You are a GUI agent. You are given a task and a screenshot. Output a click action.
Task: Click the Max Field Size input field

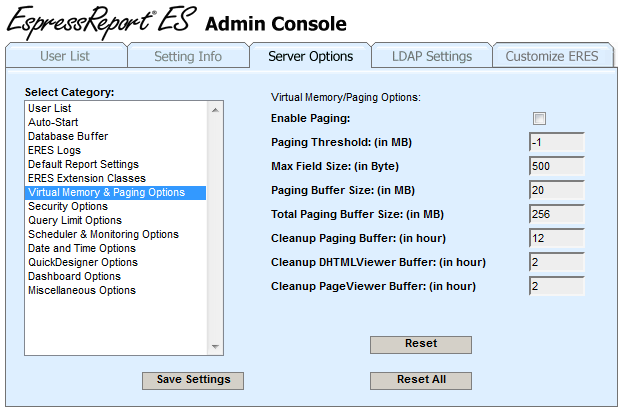point(557,166)
